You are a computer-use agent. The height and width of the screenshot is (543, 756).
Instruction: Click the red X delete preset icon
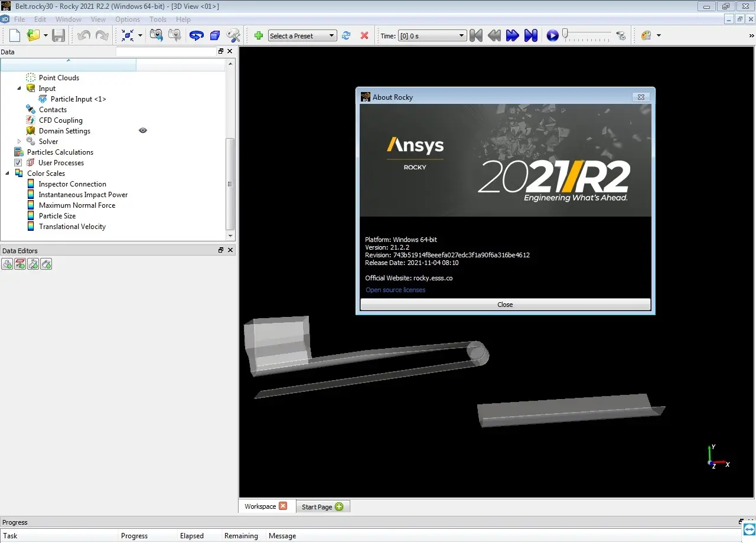[364, 35]
